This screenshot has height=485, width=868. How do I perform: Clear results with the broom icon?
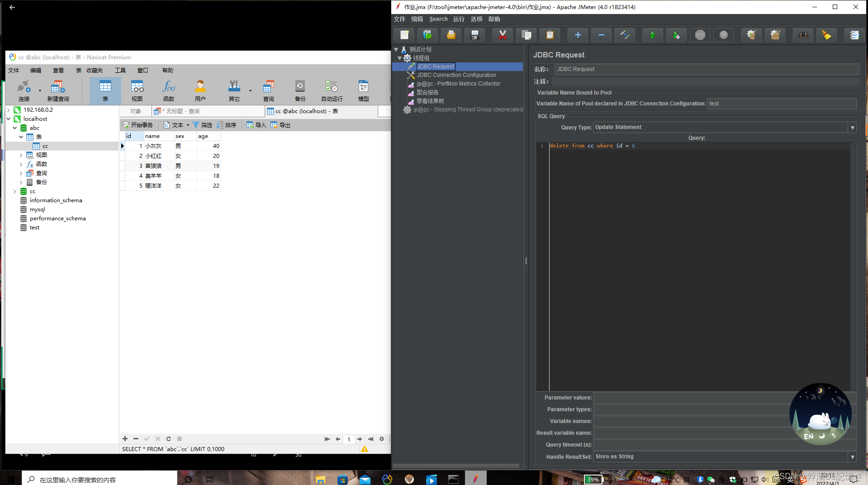click(x=751, y=35)
